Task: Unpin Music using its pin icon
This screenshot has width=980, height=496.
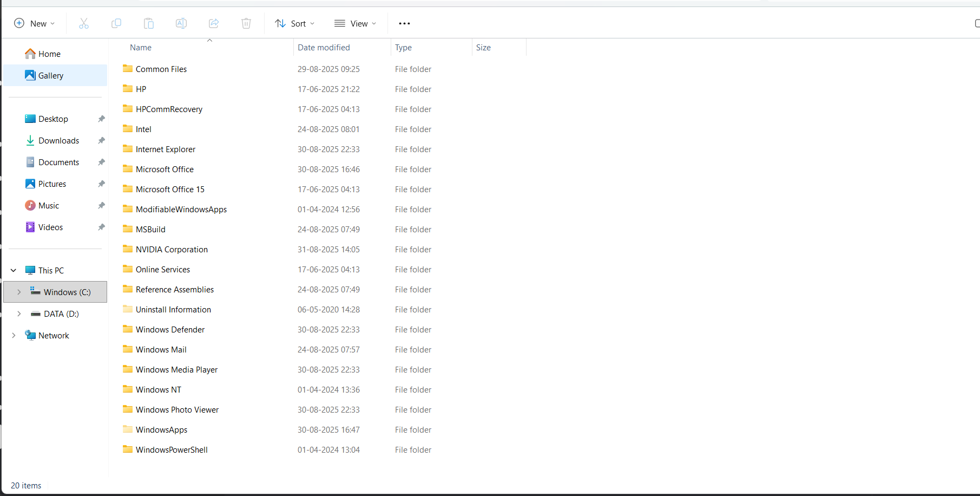Action: point(101,205)
